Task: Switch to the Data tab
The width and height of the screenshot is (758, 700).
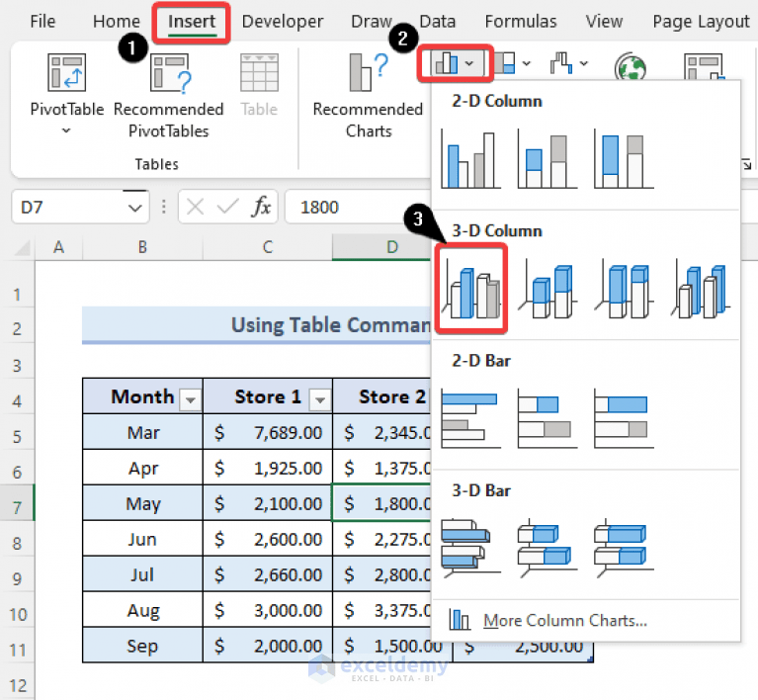Action: 438,22
